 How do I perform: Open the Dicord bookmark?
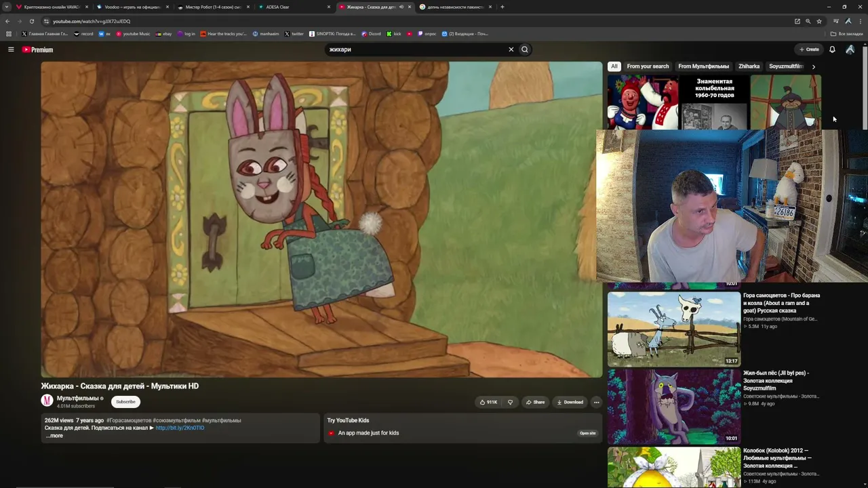coord(371,34)
